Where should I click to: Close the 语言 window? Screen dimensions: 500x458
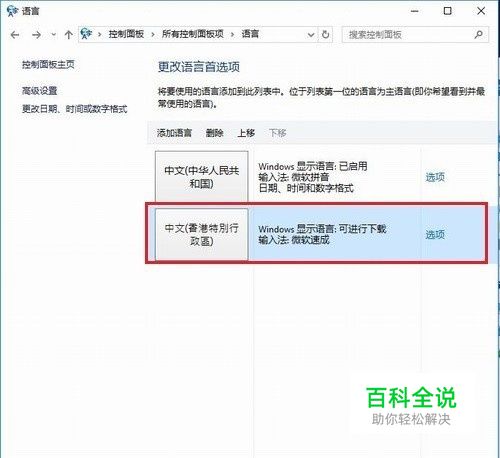pyautogui.click(x=481, y=11)
